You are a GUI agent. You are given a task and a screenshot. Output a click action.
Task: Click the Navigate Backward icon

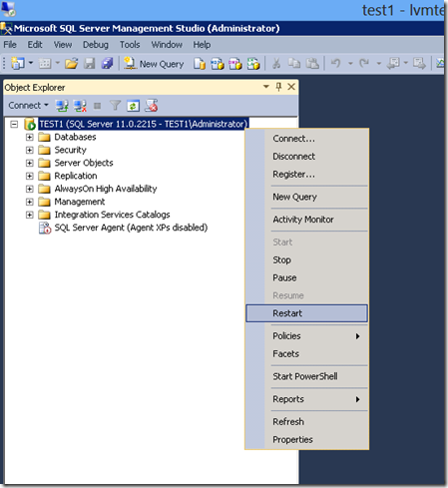pyautogui.click(x=393, y=63)
